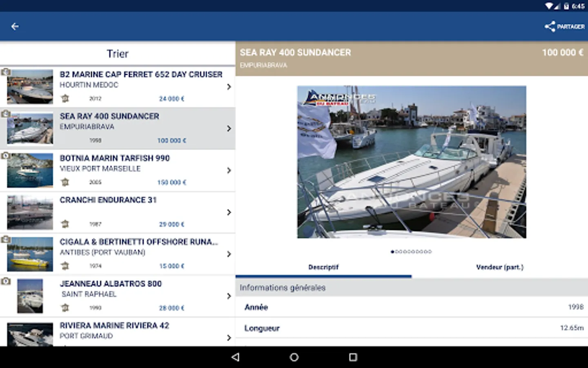The width and height of the screenshot is (588, 368).
Task: Click the 24 000 € price
Action: click(171, 99)
